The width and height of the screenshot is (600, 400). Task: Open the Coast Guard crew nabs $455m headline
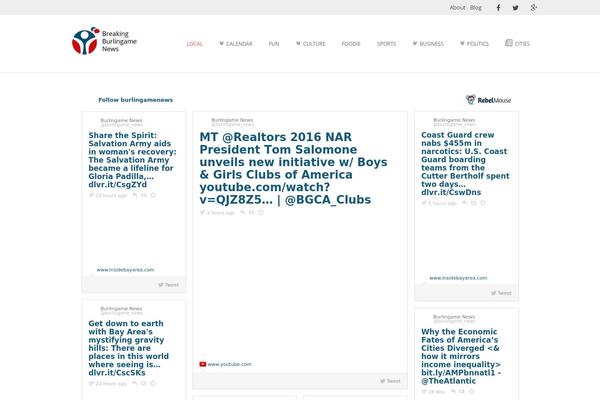pos(465,163)
